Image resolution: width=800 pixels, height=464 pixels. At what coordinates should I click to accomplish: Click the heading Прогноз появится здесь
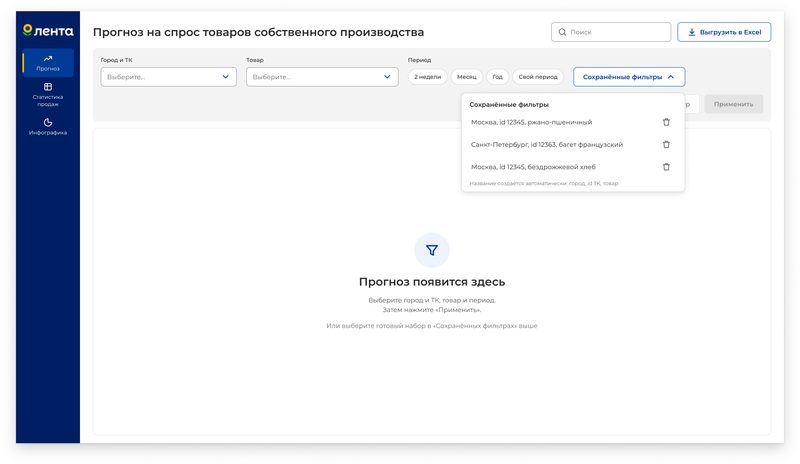(x=432, y=282)
